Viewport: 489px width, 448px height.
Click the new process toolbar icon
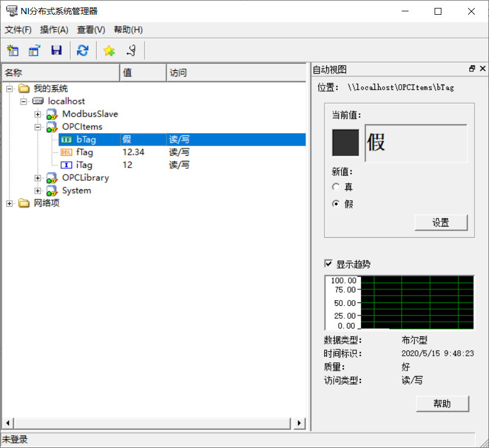(x=13, y=50)
